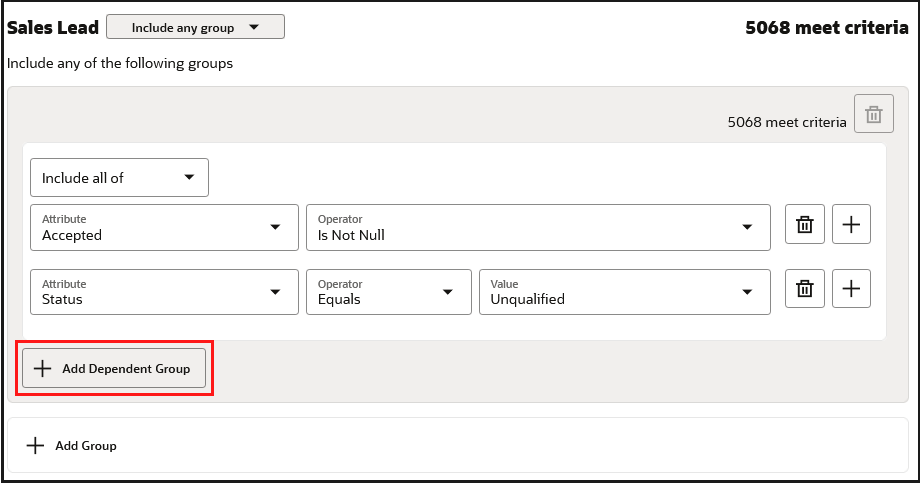Delete the entire criteria group
This screenshot has height=484, width=920.
tap(874, 114)
